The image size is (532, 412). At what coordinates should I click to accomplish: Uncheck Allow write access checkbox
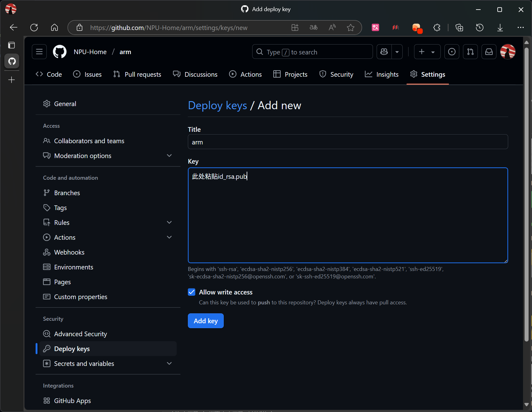pos(192,292)
